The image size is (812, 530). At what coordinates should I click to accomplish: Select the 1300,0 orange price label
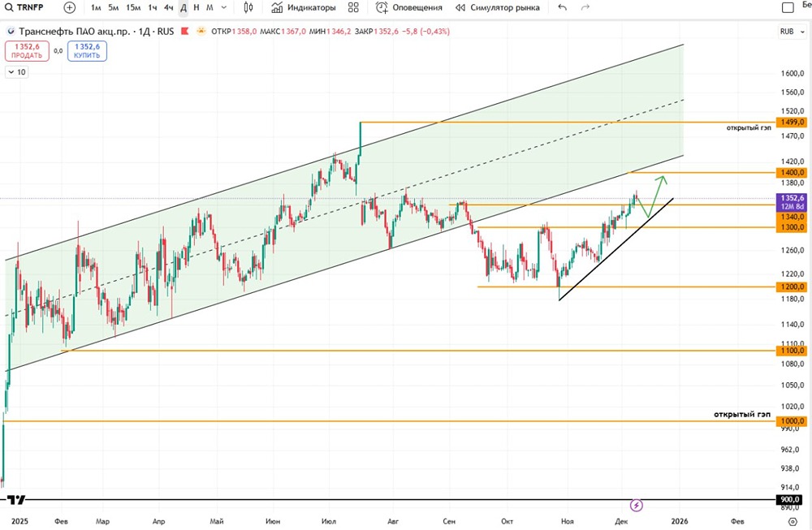[791, 227]
